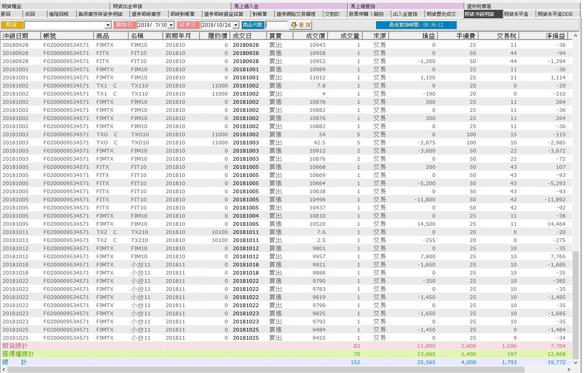
Task: Click the 商品代號 input field
Action: (x=276, y=25)
